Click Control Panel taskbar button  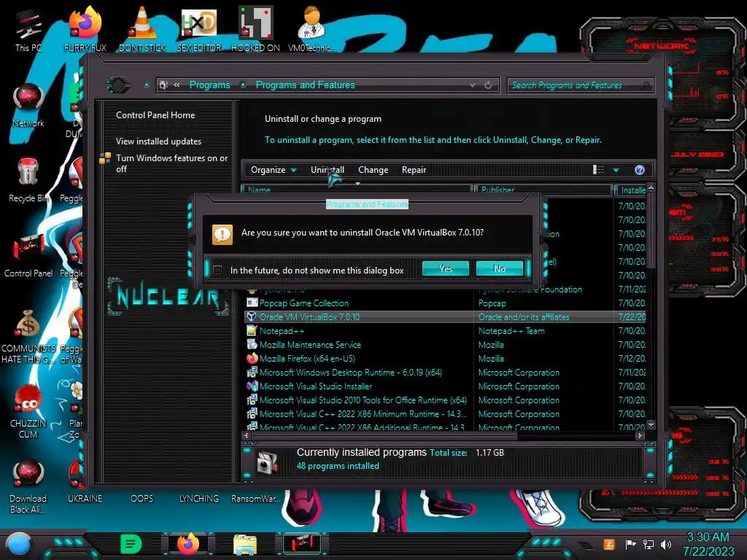(302, 544)
